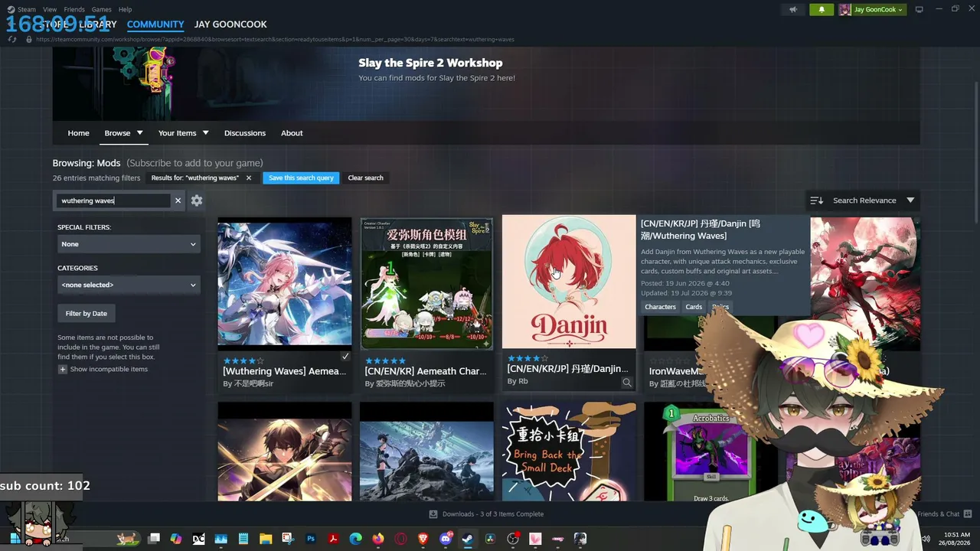Click the Filter by Date button

coord(86,313)
